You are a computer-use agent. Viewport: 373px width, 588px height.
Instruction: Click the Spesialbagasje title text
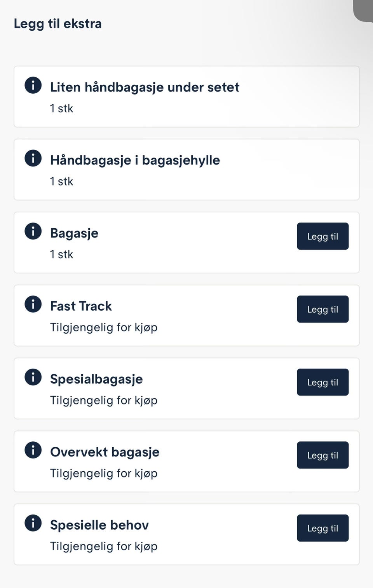[96, 379]
